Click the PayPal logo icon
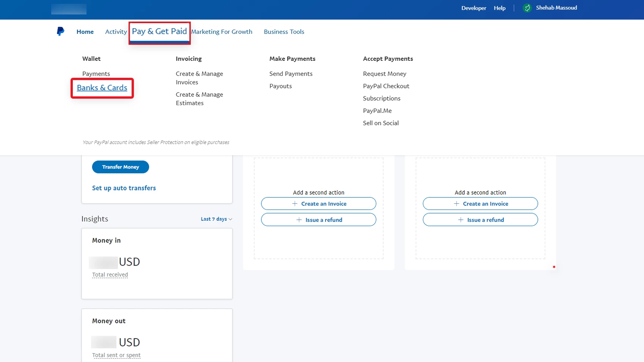 (x=60, y=31)
